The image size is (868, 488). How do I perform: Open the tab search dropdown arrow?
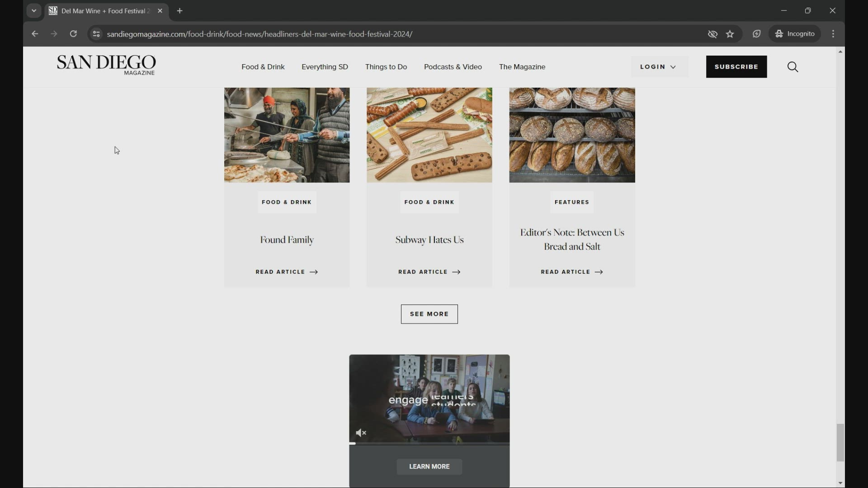[x=34, y=11]
